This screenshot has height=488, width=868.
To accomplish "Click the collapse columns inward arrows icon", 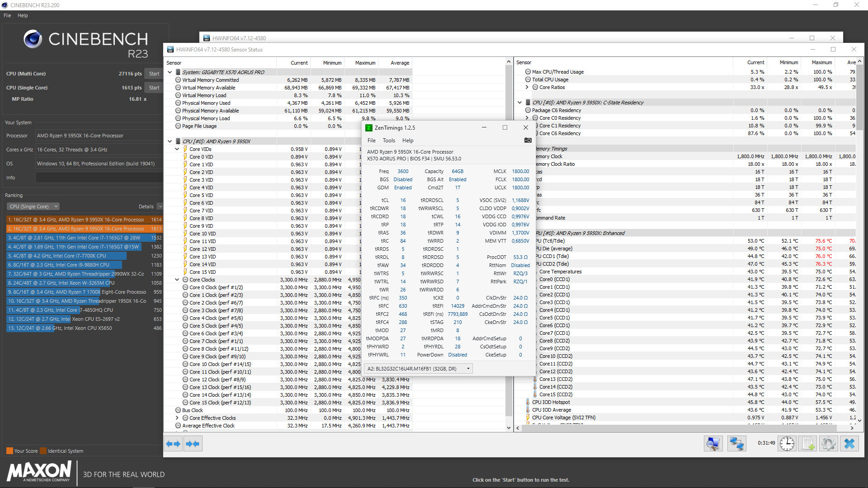I will (x=193, y=444).
